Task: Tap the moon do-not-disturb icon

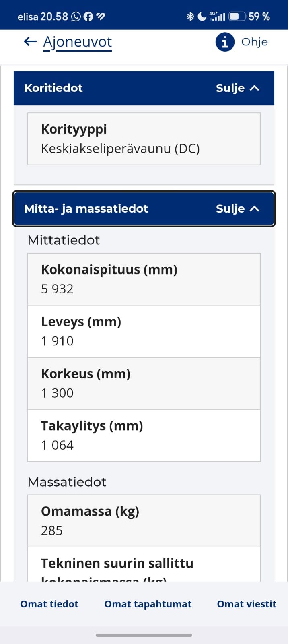Action: (x=202, y=17)
